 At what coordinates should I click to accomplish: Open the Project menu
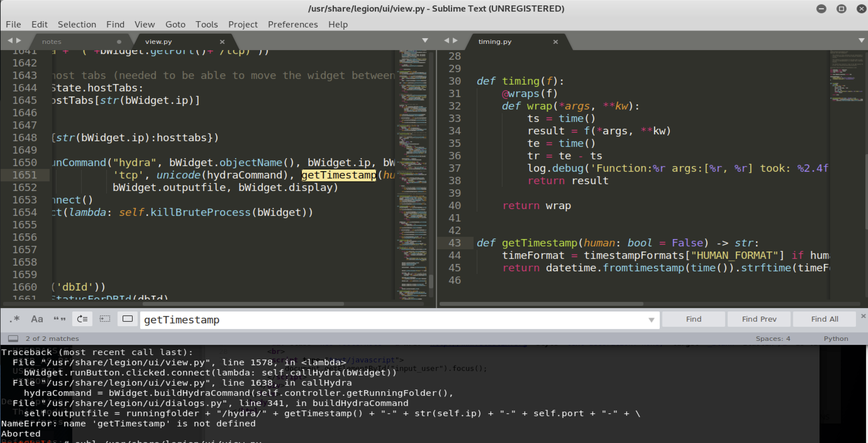(243, 25)
